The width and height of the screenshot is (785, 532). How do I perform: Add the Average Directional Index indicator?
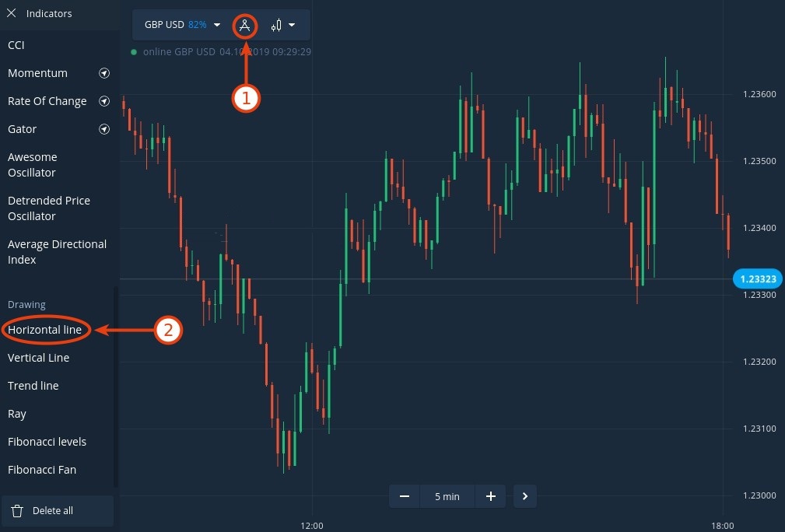point(57,252)
